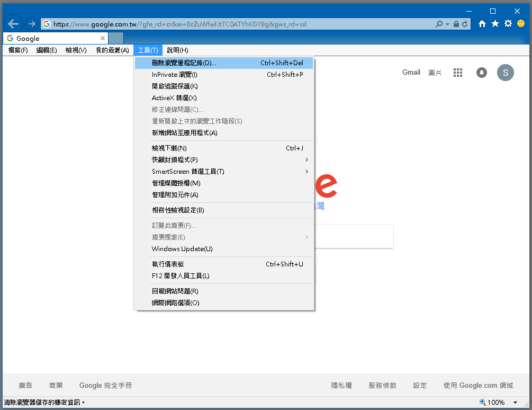Screen dimensions: 532x410
Task: Click the Forward navigation arrow
Action: point(31,24)
